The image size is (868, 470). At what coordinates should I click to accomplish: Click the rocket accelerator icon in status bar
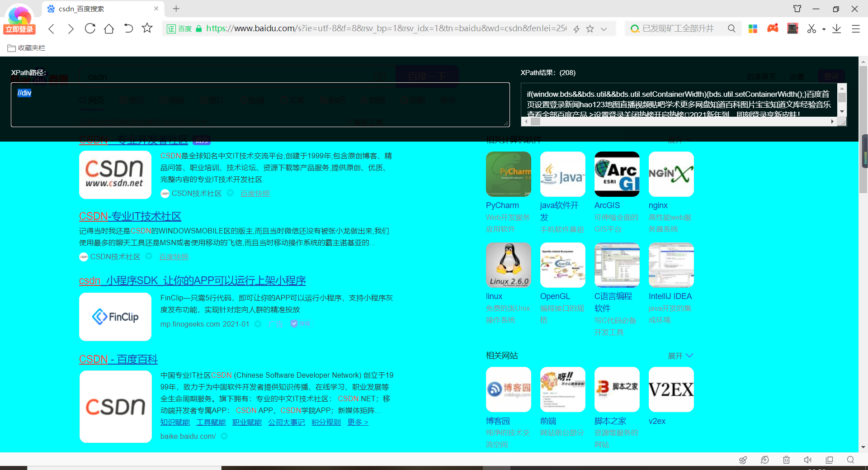coord(743,460)
